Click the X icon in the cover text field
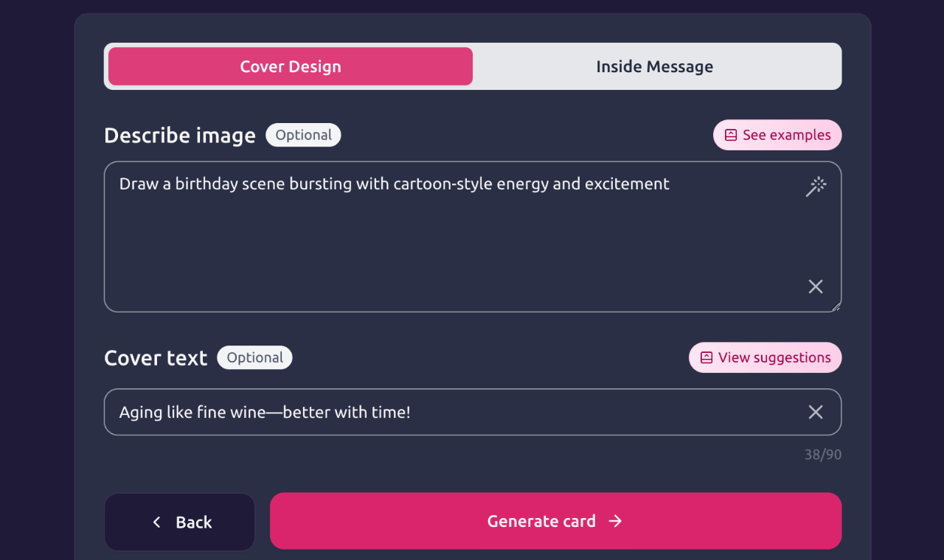Screen dimensions: 944x560 pyautogui.click(x=815, y=412)
